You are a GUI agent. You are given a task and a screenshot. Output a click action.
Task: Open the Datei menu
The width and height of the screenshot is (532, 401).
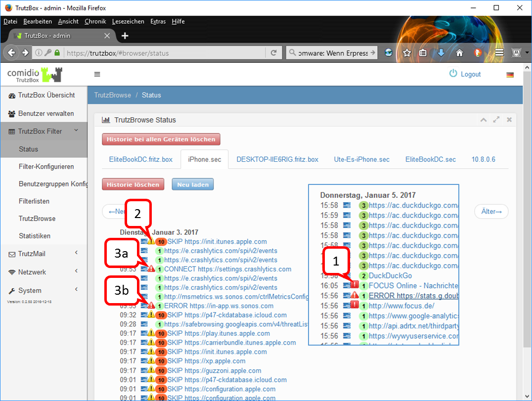coord(10,21)
